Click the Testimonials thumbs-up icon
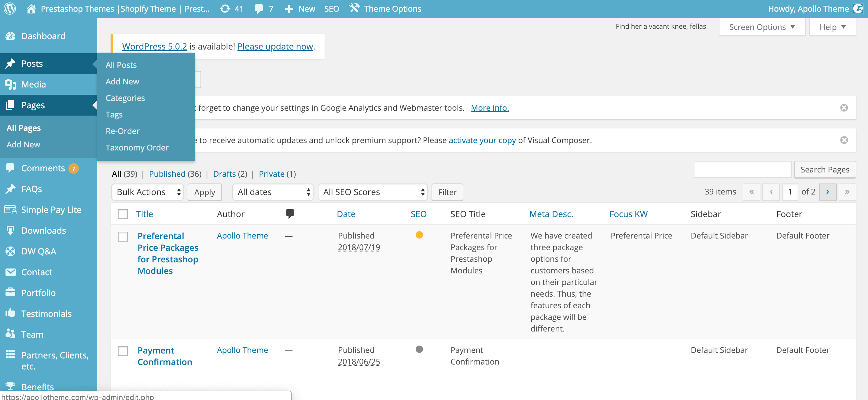 tap(10, 313)
